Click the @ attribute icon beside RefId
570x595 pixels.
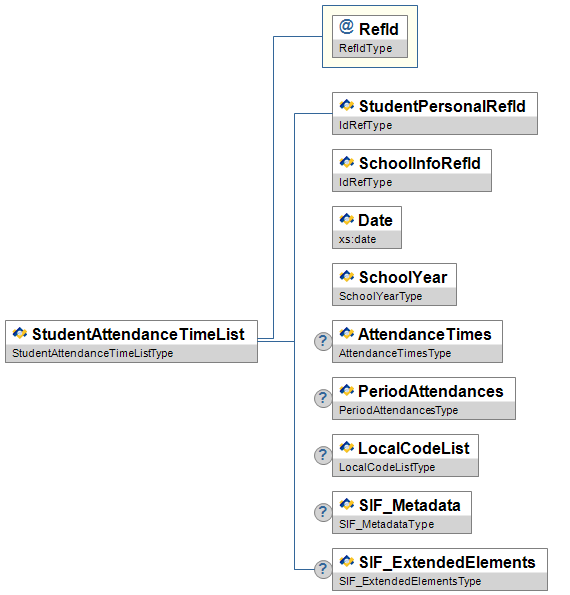coord(346,27)
